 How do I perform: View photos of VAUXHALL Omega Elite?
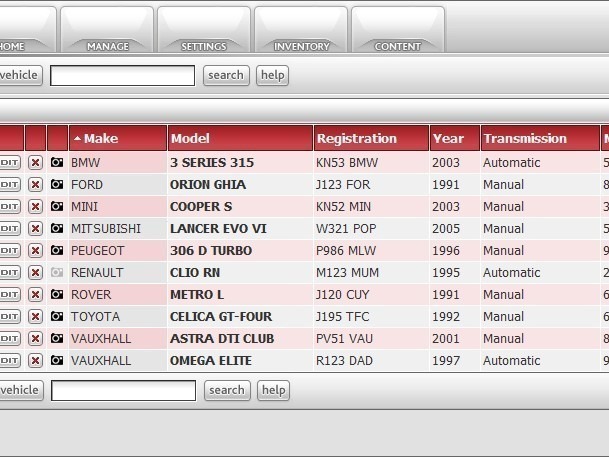(57, 361)
